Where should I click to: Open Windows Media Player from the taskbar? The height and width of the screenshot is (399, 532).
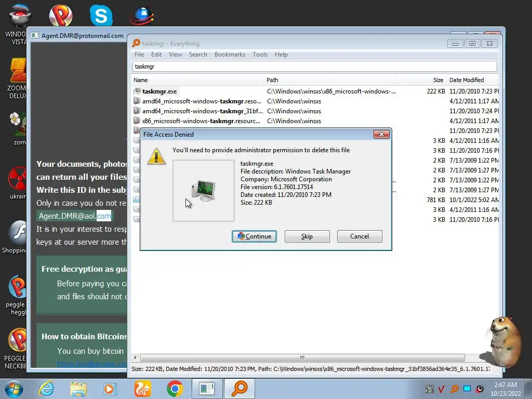click(x=110, y=389)
